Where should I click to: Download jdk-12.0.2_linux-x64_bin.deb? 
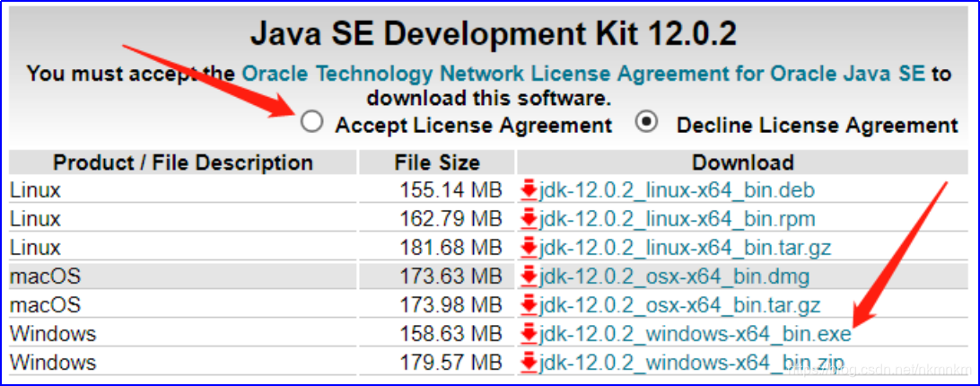(x=677, y=189)
